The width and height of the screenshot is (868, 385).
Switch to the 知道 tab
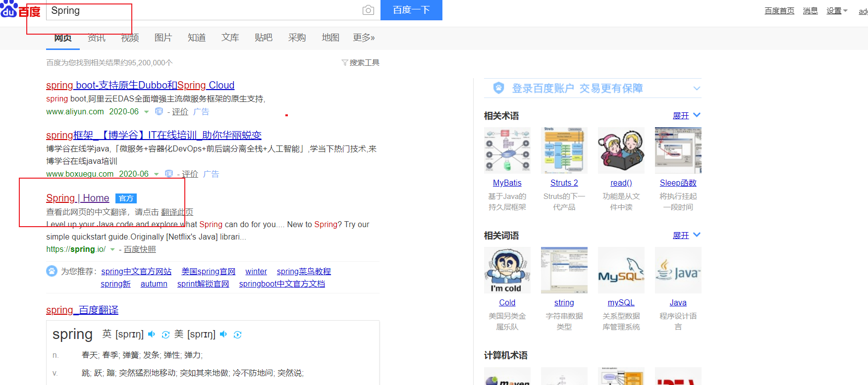[197, 38]
